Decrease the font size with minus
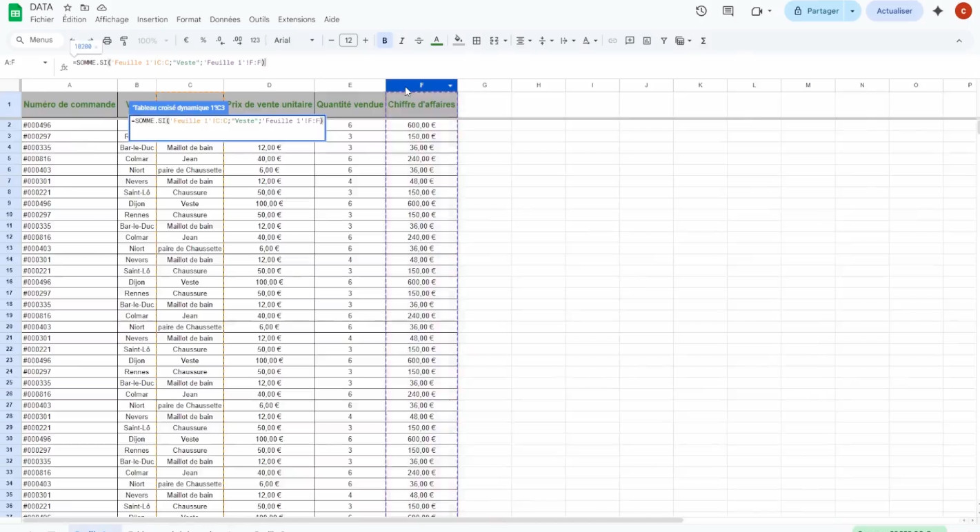Image resolution: width=980 pixels, height=532 pixels. (331, 41)
